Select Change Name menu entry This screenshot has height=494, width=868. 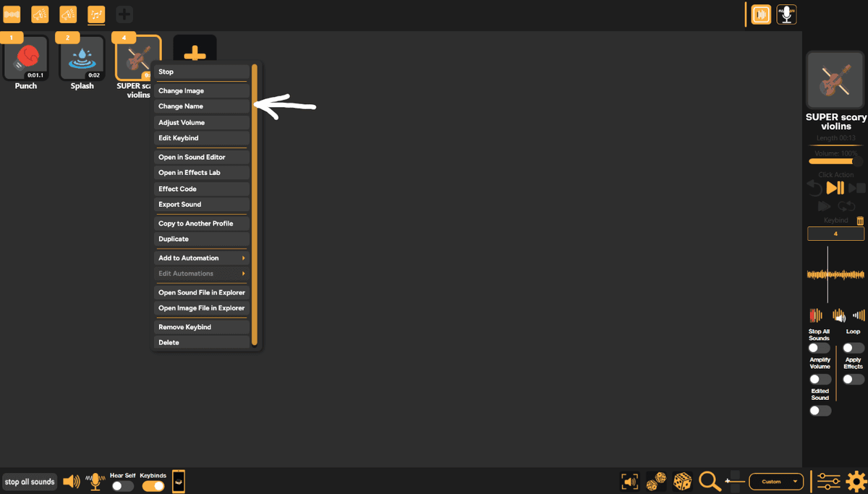(202, 106)
